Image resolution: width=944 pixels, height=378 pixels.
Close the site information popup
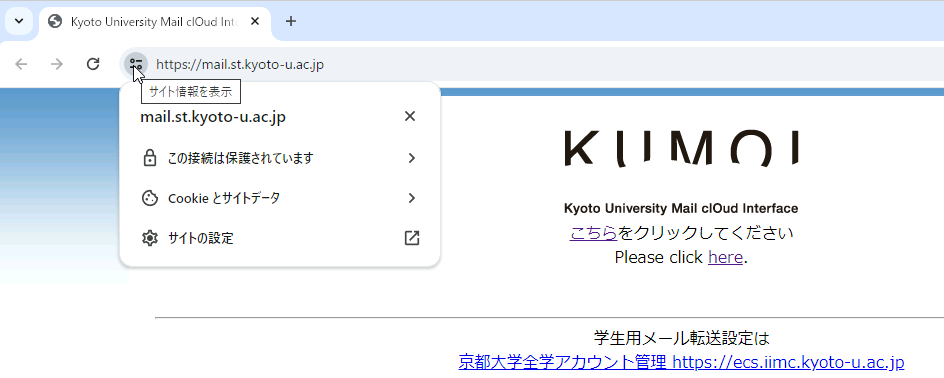[410, 116]
